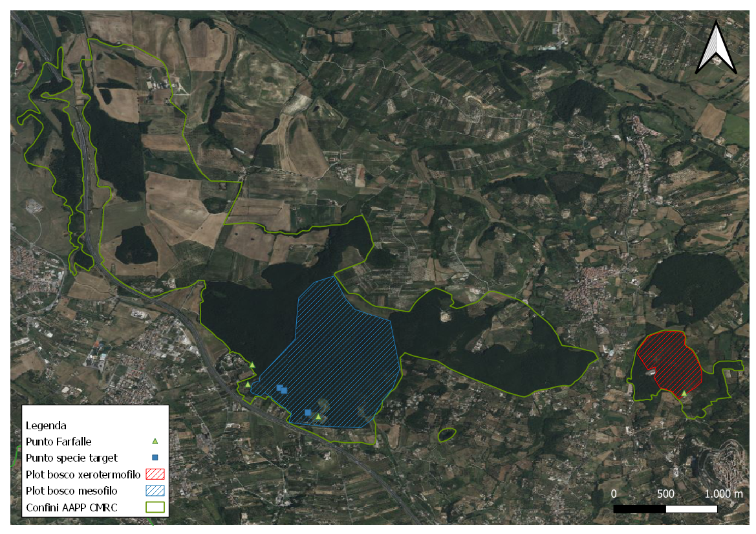Click the 'Punto Farfalle' legend label
Image resolution: width=756 pixels, height=534 pixels.
[58, 442]
